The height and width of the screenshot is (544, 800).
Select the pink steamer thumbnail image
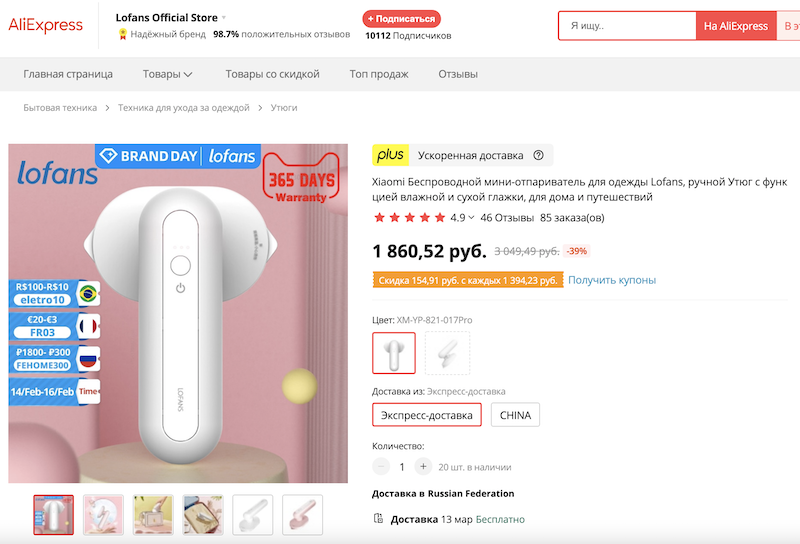[x=302, y=514]
